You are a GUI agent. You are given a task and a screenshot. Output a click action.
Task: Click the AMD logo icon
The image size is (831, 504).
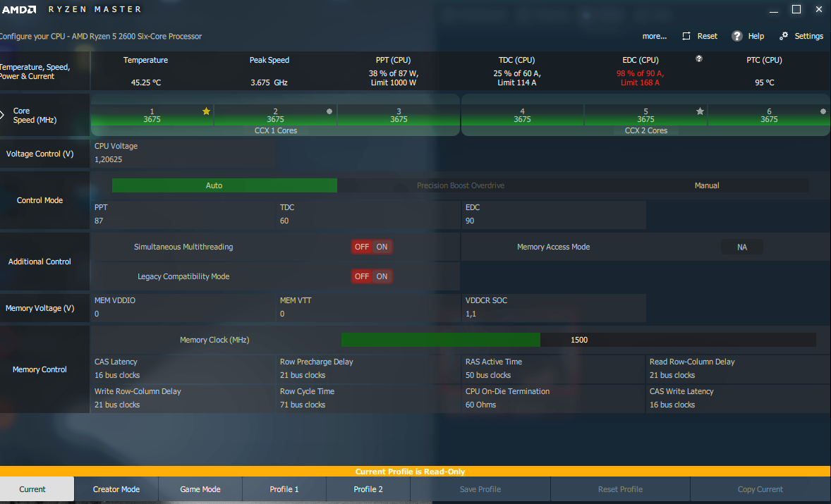point(19,10)
